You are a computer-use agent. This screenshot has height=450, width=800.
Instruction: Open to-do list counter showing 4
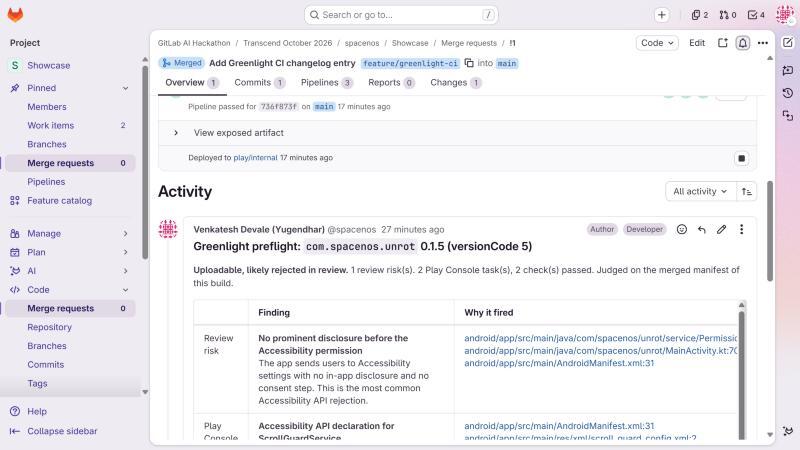tap(756, 15)
